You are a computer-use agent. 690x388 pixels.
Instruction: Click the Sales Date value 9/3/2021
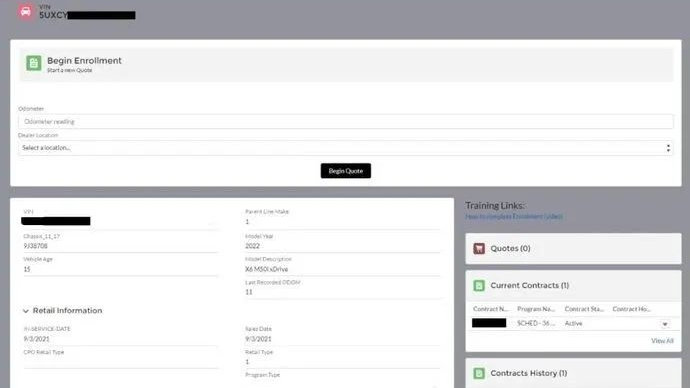(x=258, y=339)
